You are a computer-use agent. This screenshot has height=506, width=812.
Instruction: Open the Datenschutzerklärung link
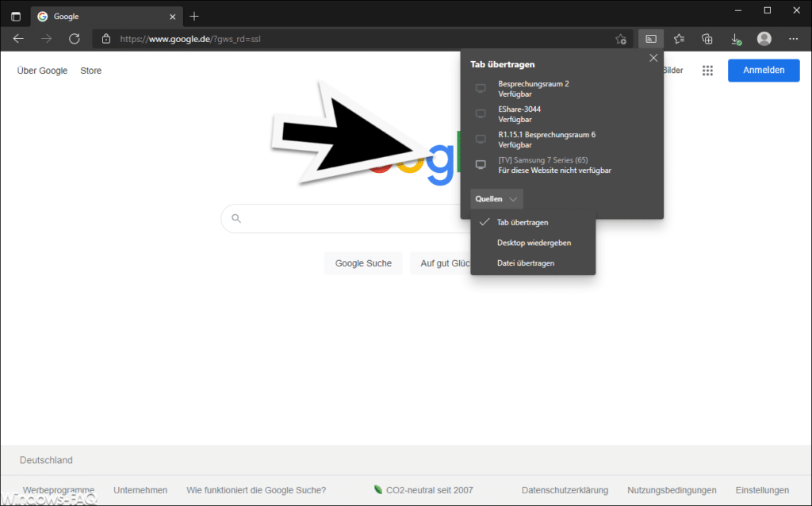[565, 490]
